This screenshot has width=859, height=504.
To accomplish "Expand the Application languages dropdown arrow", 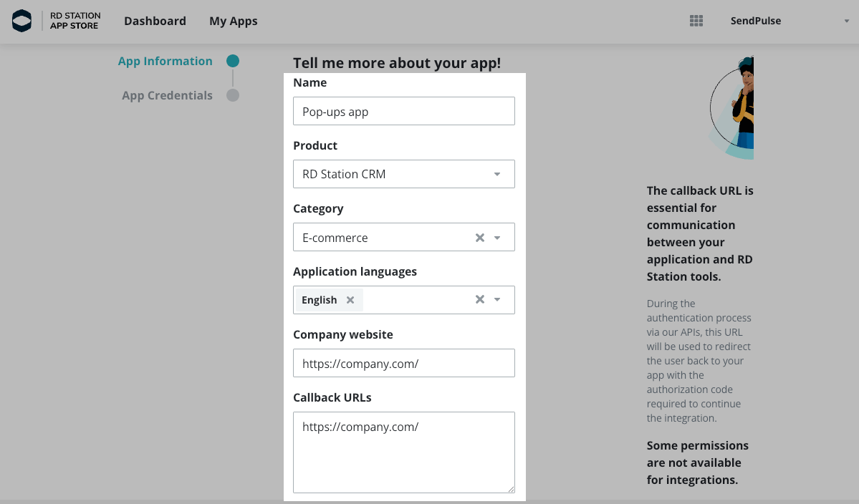I will point(497,300).
